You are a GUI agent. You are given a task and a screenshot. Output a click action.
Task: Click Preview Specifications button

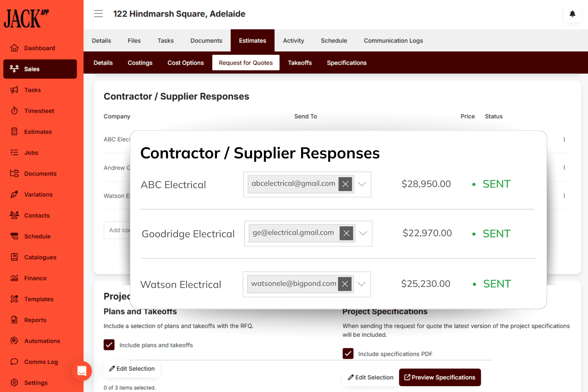point(440,377)
